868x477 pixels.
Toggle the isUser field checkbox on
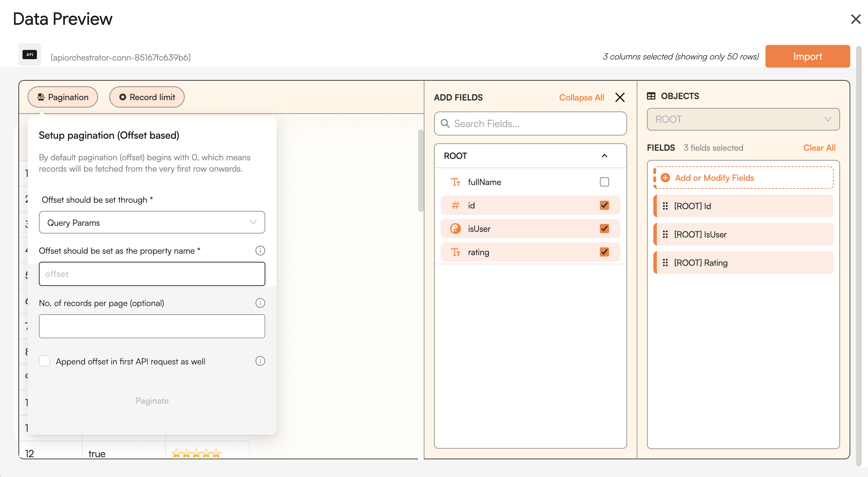(603, 229)
